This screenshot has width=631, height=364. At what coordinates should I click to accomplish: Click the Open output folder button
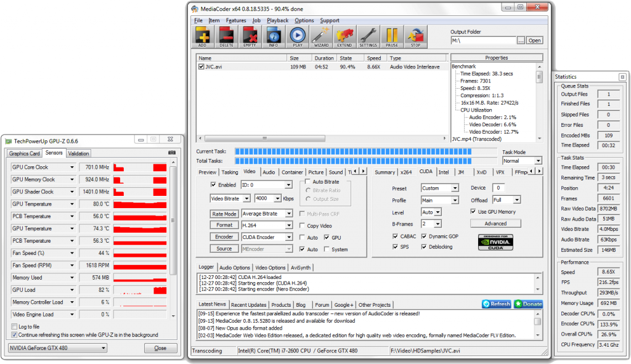point(534,40)
